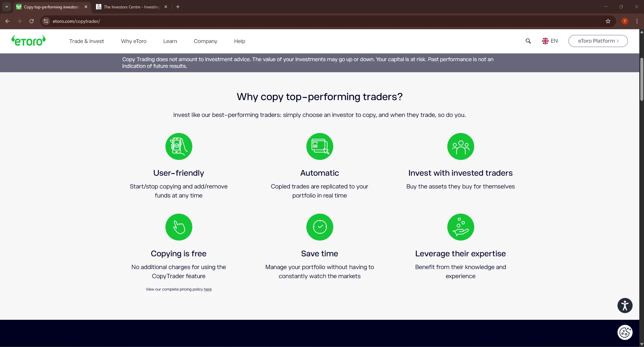Click the 'Why copy top-performing traders?' heading
The image size is (644, 347).
click(319, 97)
